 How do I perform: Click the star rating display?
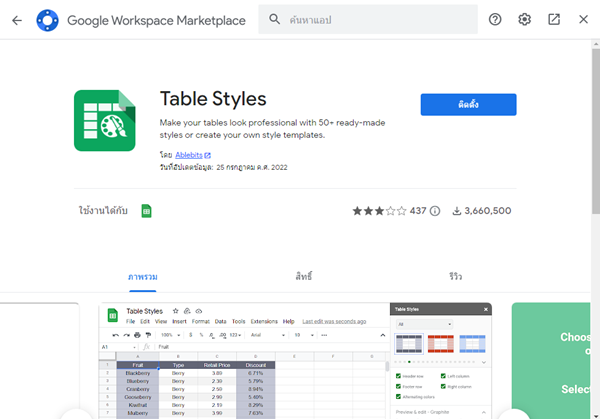(x=379, y=211)
